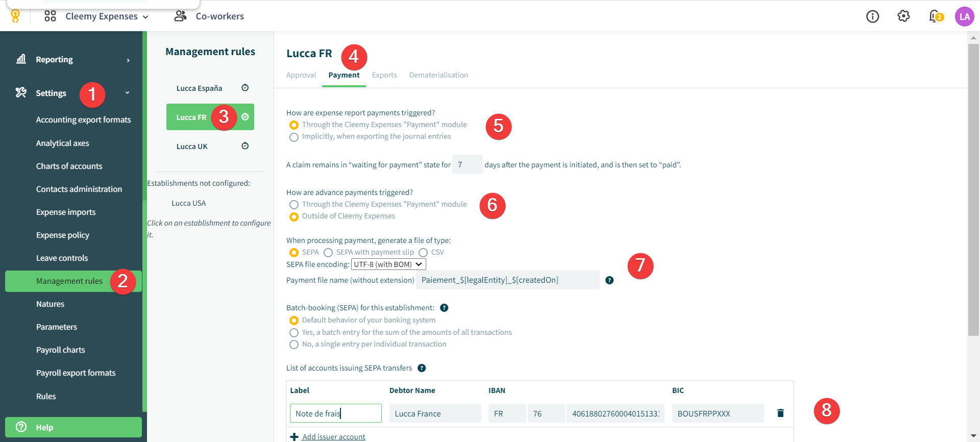Open Leave controls settings

pos(62,258)
